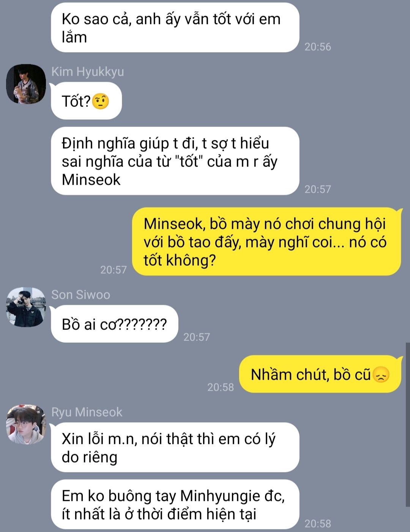Select the yellow "Minseok, bồ mày" message
The width and height of the screenshot is (410, 532).
click(266, 242)
